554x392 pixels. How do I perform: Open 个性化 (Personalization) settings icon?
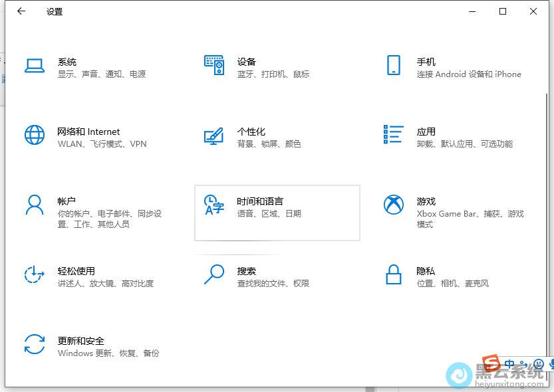click(214, 136)
